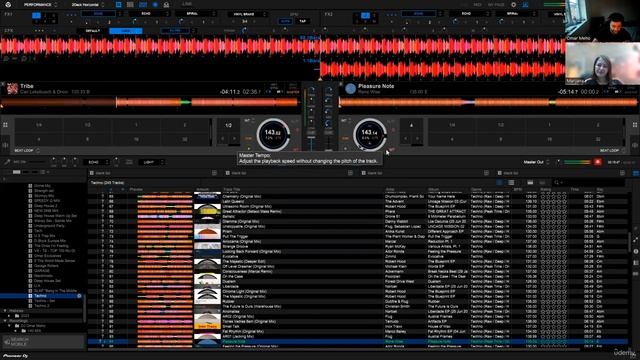Click deck 1 play button below CUE

pos(249,148)
